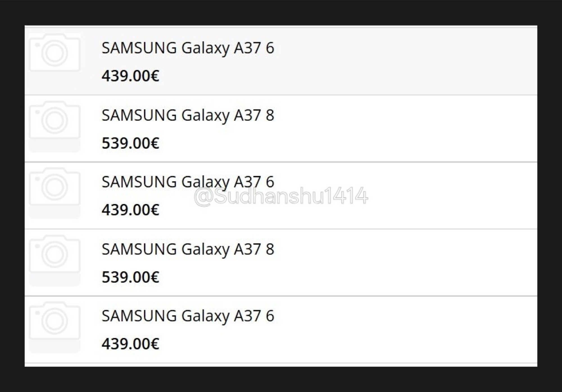Open the second listing's camera placeholder image
The image size is (562, 392).
[55, 120]
